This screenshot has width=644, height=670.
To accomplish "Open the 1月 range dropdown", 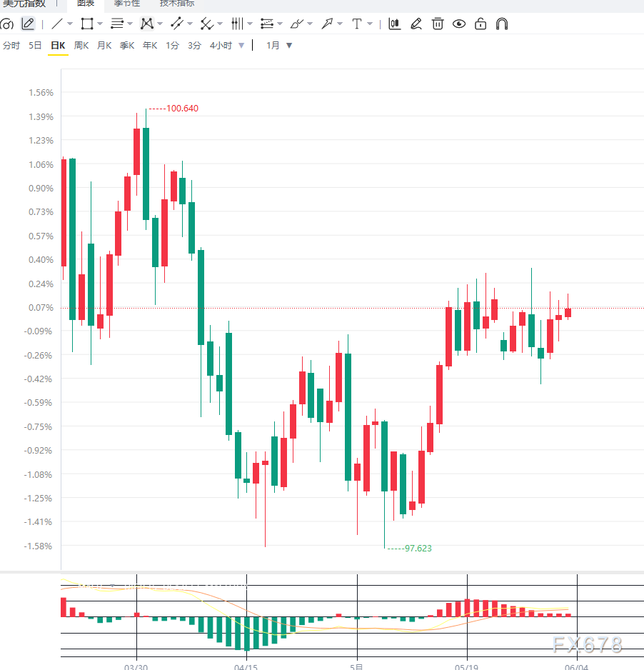I will click(279, 45).
